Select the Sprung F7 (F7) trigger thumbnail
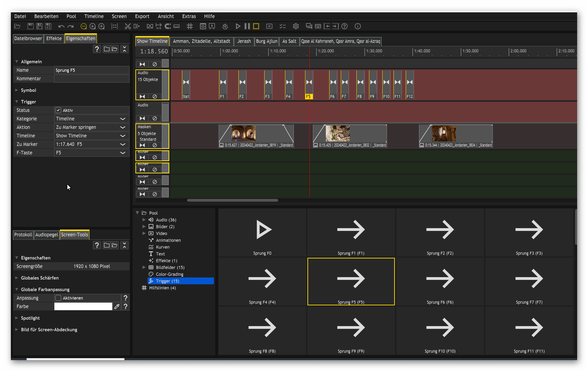 [529, 282]
